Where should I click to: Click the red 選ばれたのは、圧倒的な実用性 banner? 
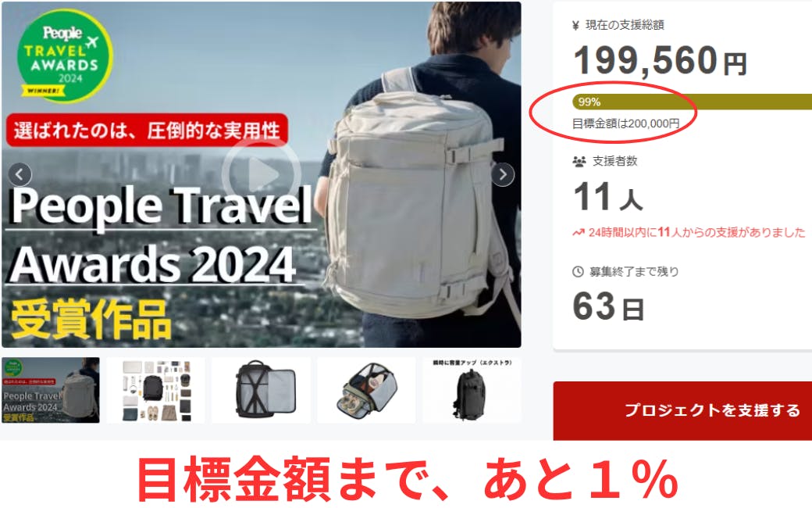click(x=147, y=130)
